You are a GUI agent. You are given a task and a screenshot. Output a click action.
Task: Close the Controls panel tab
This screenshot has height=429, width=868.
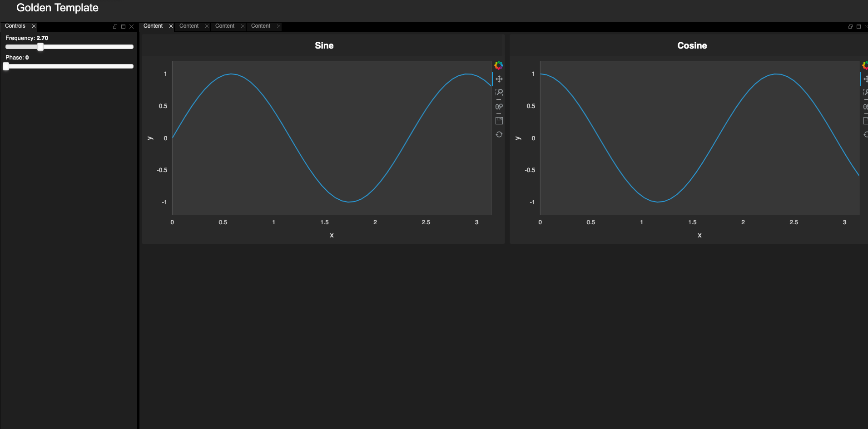[34, 26]
